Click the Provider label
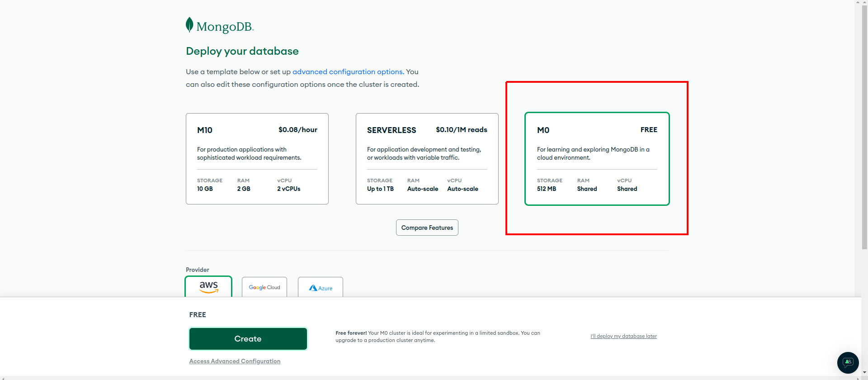Image resolution: width=868 pixels, height=380 pixels. pos(198,270)
